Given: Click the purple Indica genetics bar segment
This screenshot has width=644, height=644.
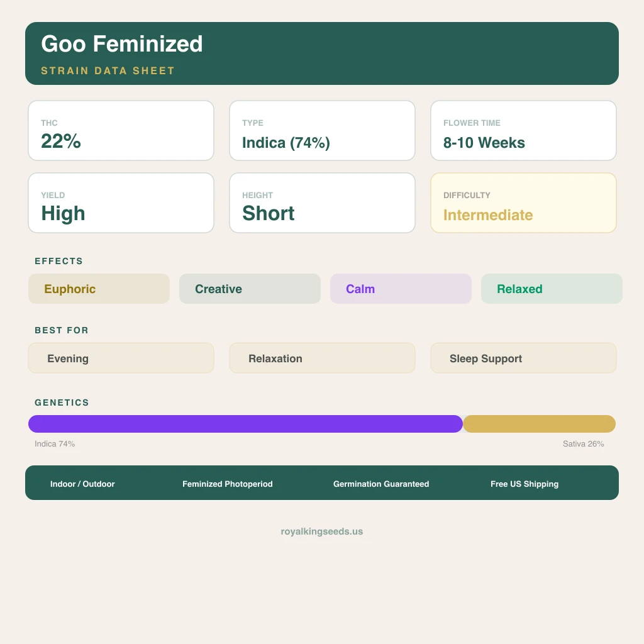Looking at the screenshot, I should pos(245,424).
